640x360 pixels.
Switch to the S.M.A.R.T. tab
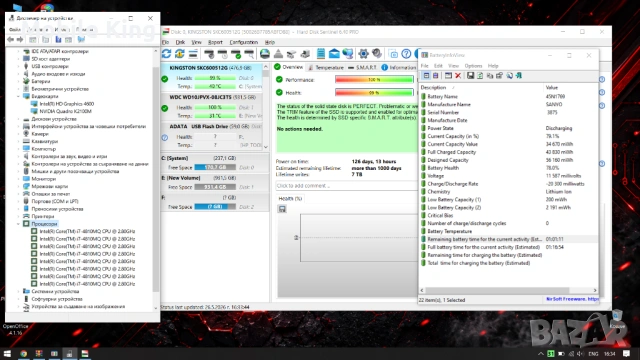point(362,67)
